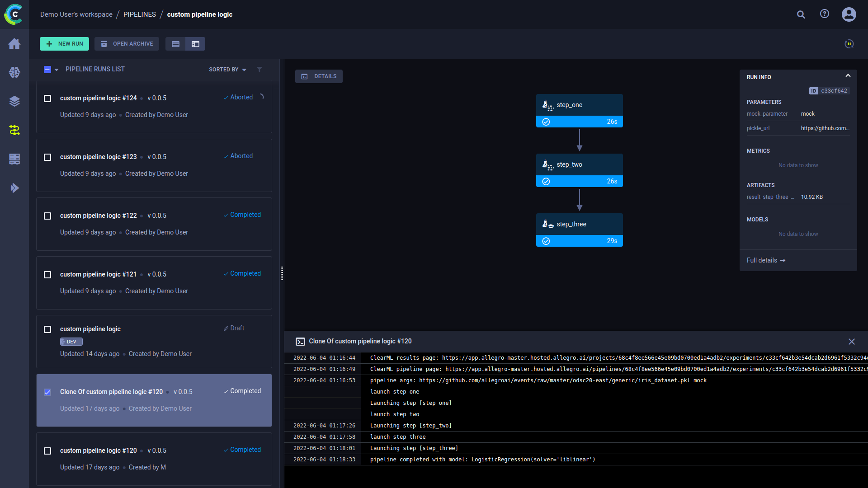The height and width of the screenshot is (488, 868).
Task: Switch to table list view icon
Action: pyautogui.click(x=175, y=44)
